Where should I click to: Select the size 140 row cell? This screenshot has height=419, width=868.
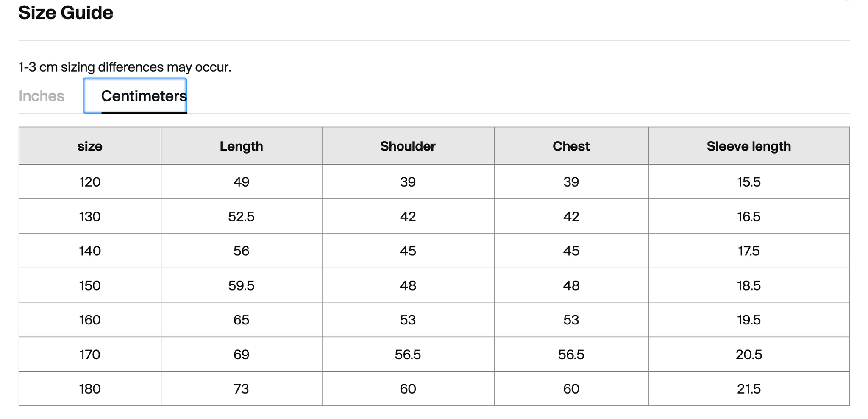click(x=90, y=251)
